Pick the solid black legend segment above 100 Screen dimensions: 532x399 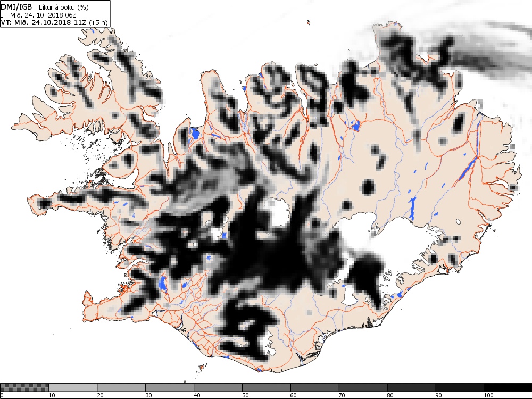tap(508, 387)
